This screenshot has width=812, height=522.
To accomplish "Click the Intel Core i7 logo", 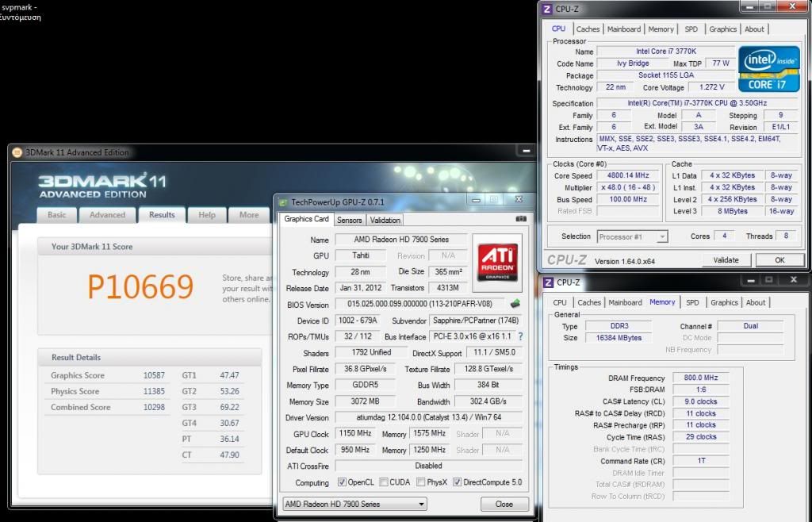I will (768, 69).
